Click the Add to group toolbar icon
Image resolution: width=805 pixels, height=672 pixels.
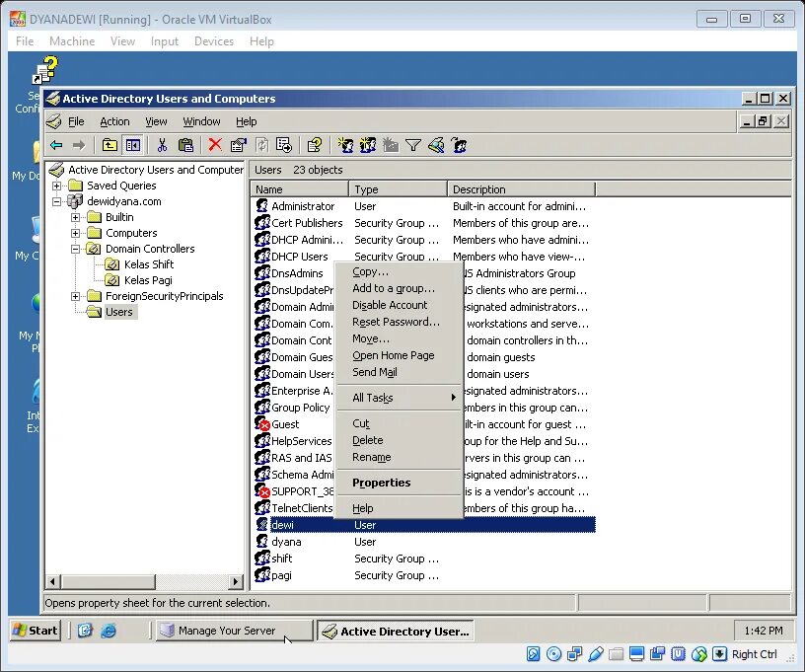click(x=459, y=146)
